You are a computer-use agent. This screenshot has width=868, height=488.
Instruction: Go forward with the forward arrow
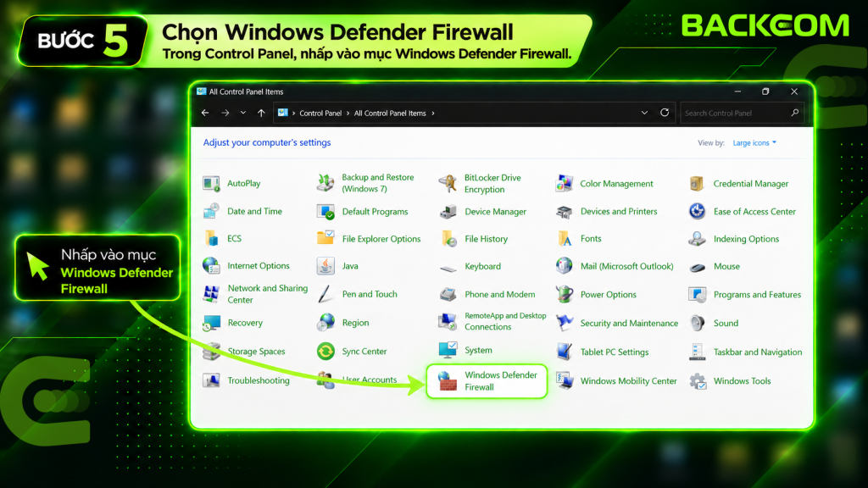click(225, 113)
